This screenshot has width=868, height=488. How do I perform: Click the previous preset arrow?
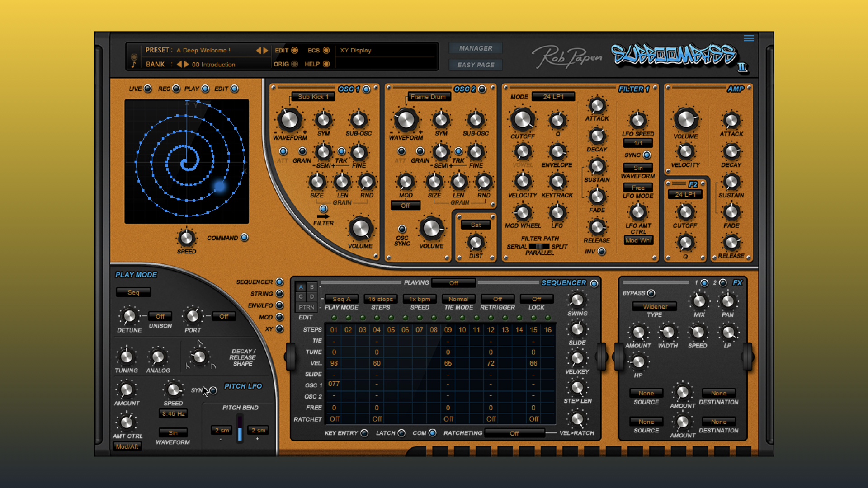pyautogui.click(x=259, y=51)
